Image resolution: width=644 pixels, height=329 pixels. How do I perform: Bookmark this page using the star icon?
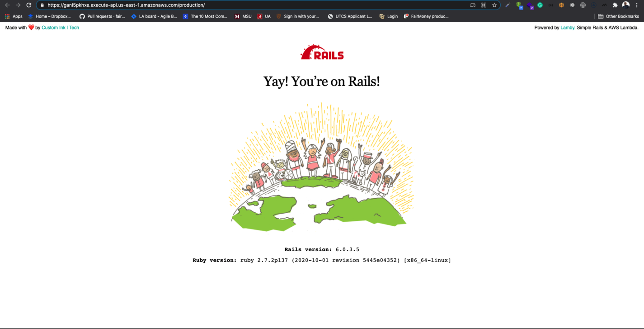click(494, 5)
